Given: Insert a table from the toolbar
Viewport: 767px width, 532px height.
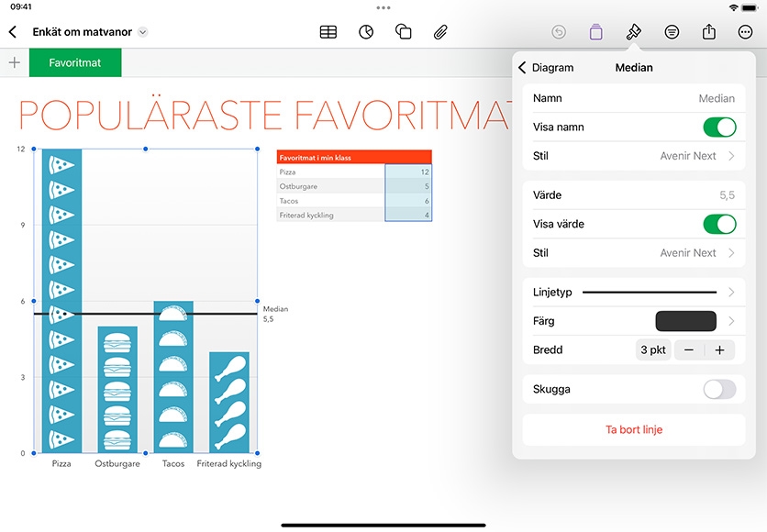Looking at the screenshot, I should pos(328,32).
